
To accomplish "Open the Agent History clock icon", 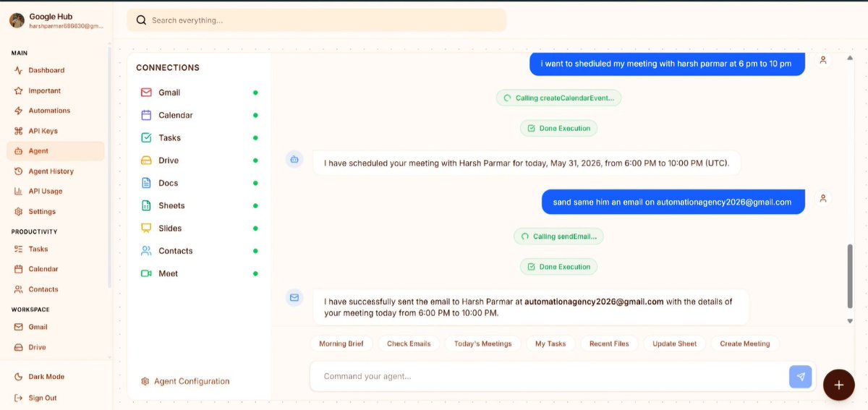I will (19, 171).
